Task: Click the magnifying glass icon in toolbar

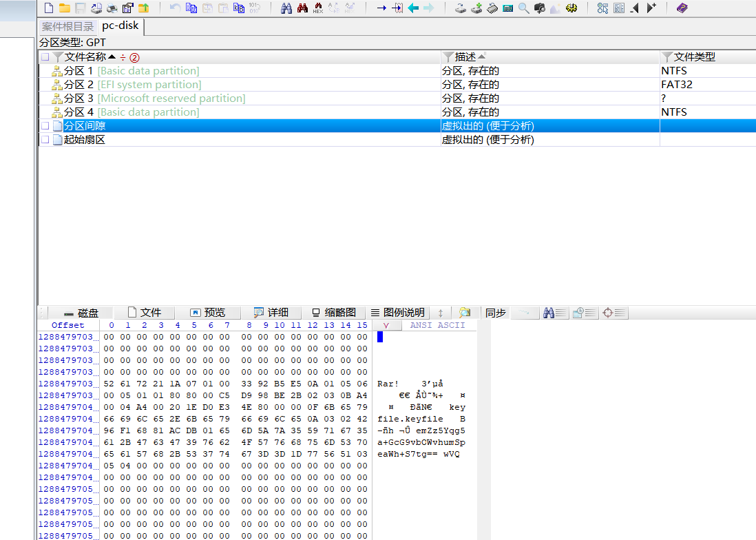Action: 523,8
